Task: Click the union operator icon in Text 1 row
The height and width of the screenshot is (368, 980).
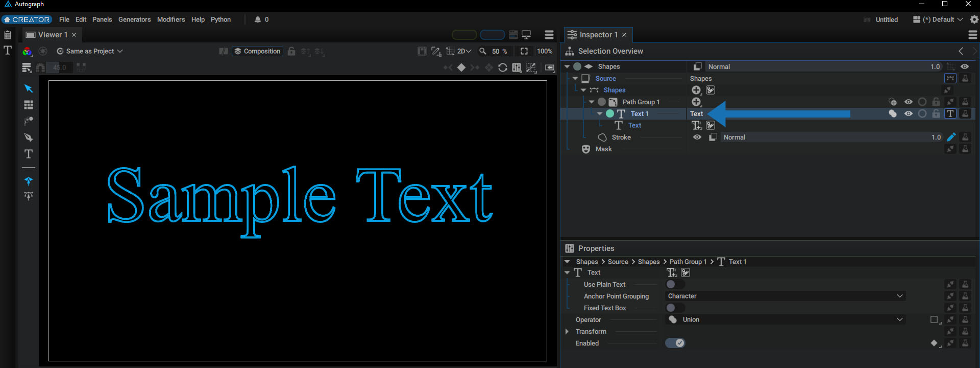Action: [893, 113]
